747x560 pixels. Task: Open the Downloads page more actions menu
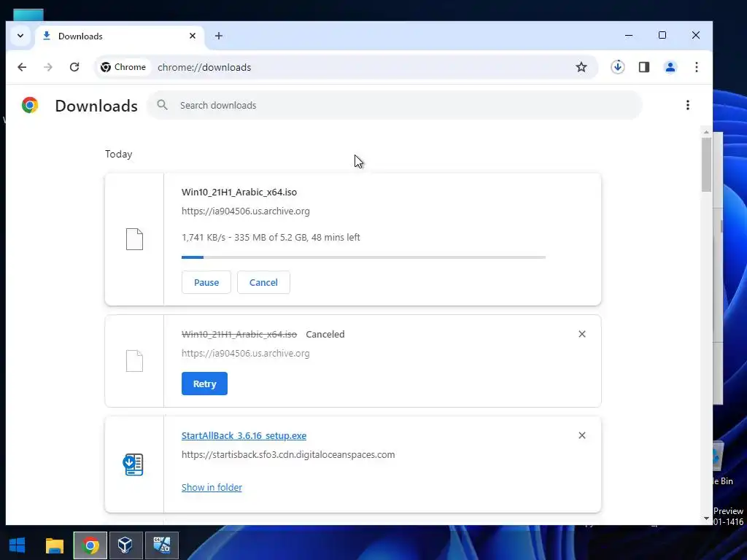687,105
